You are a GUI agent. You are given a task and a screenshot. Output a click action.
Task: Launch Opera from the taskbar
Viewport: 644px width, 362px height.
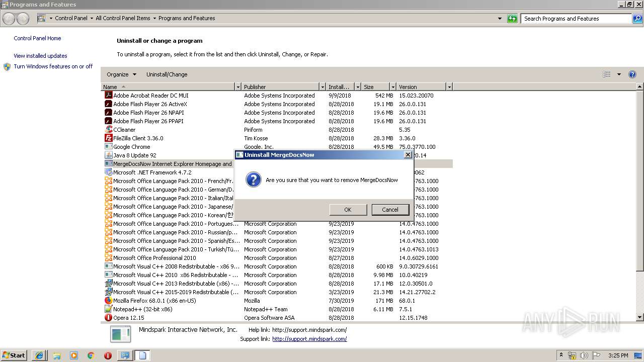click(108, 355)
